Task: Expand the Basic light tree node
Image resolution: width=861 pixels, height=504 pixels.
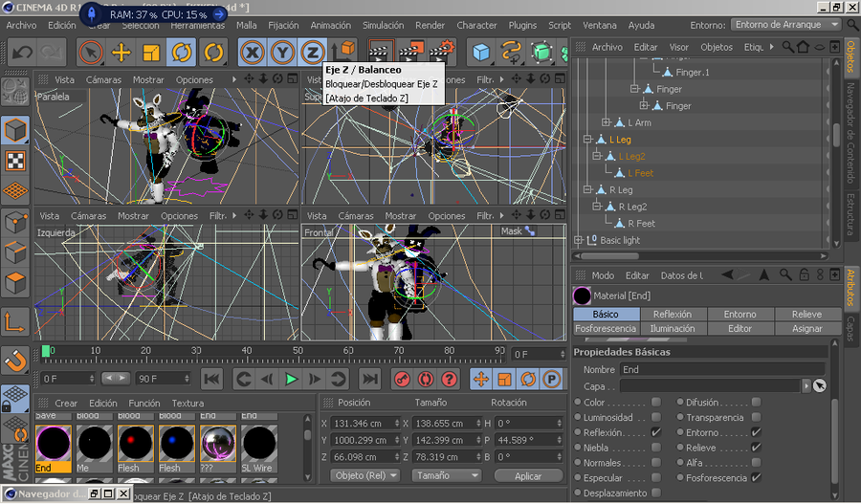Action: pos(578,240)
